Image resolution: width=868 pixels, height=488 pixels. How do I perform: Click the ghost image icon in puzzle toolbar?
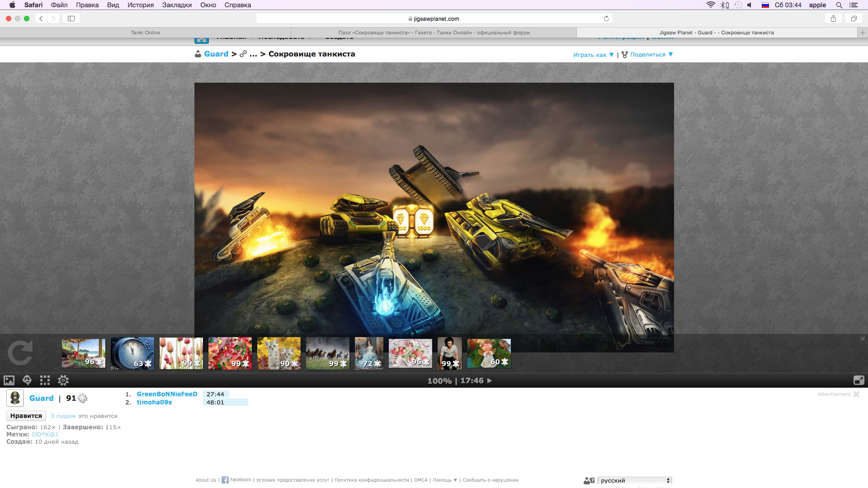click(27, 380)
